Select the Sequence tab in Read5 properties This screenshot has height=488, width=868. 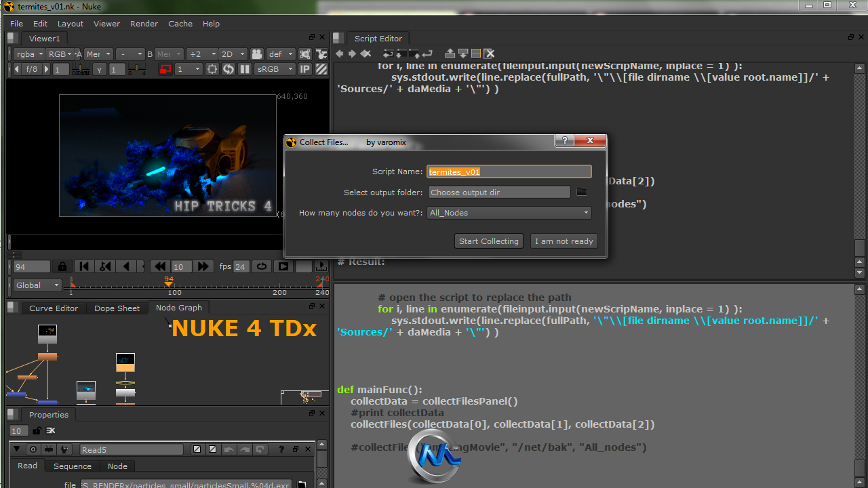73,466
